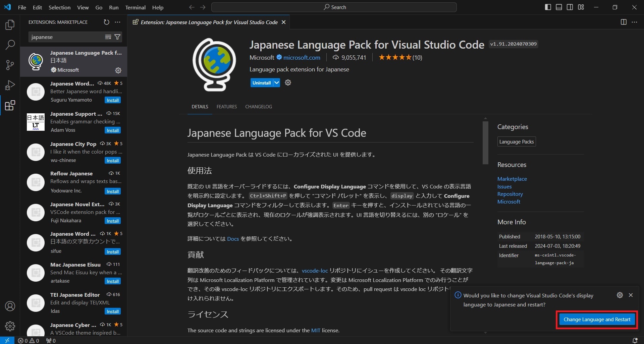
Task: Open Customize Layout icon
Action: tap(581, 7)
